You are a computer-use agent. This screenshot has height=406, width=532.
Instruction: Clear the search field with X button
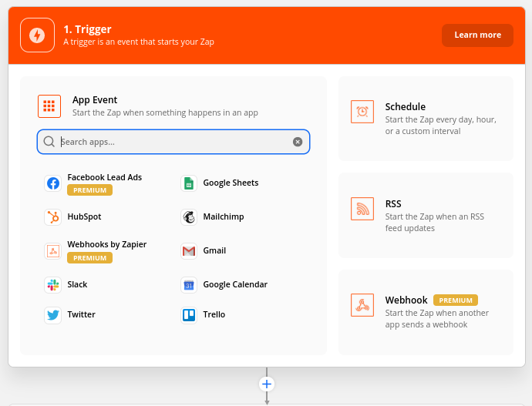click(298, 142)
